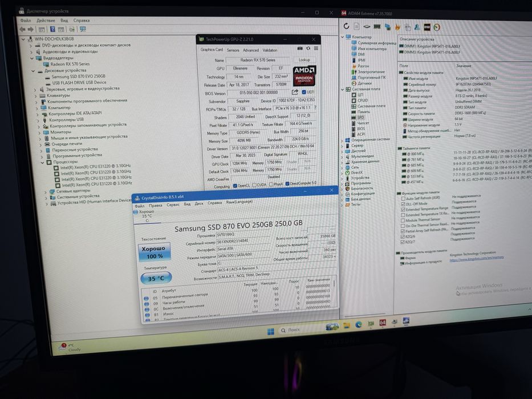Toggle the OpenCL checkbox in GPU-Z
Viewport: 532px width, 399px height.
tap(235, 186)
